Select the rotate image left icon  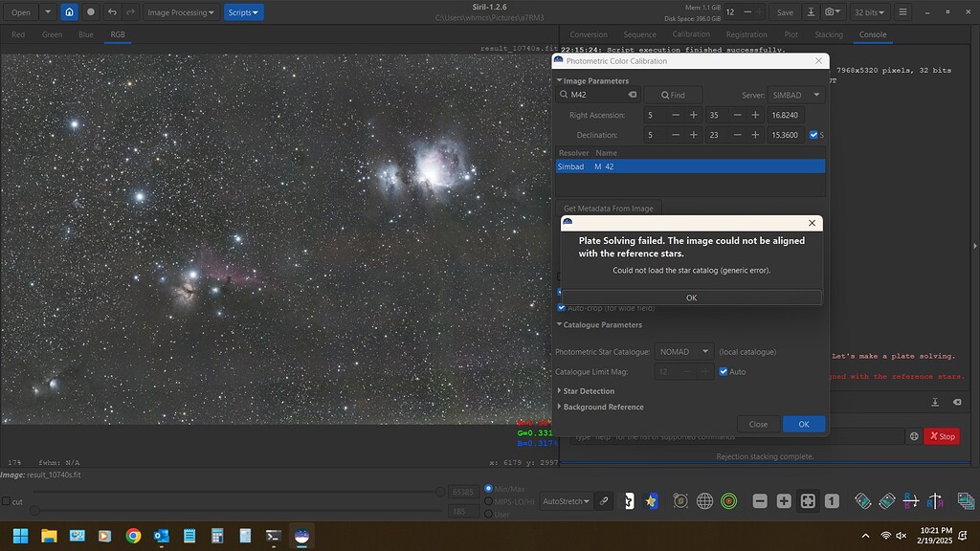point(861,500)
